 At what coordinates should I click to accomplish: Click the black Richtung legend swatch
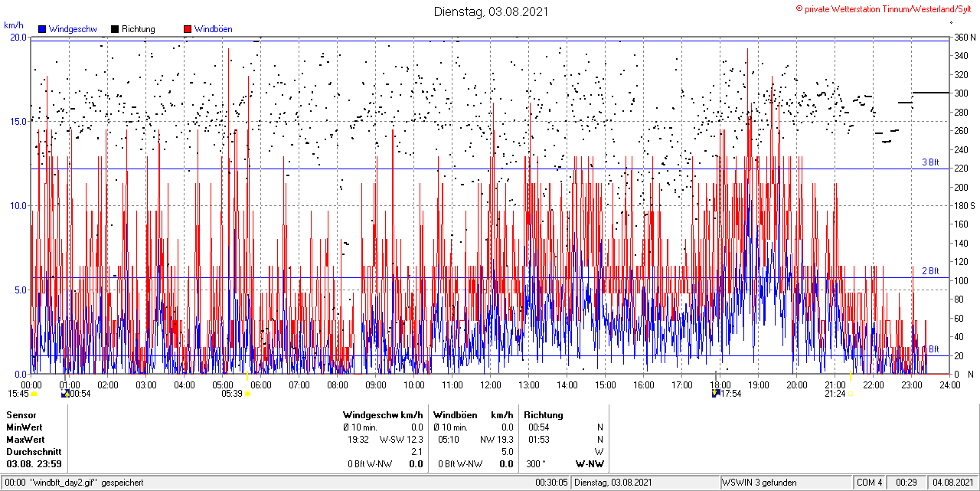click(x=115, y=29)
